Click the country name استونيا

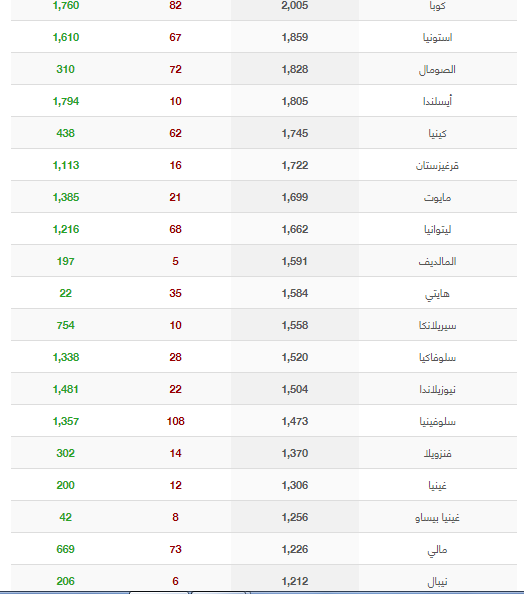tap(437, 38)
